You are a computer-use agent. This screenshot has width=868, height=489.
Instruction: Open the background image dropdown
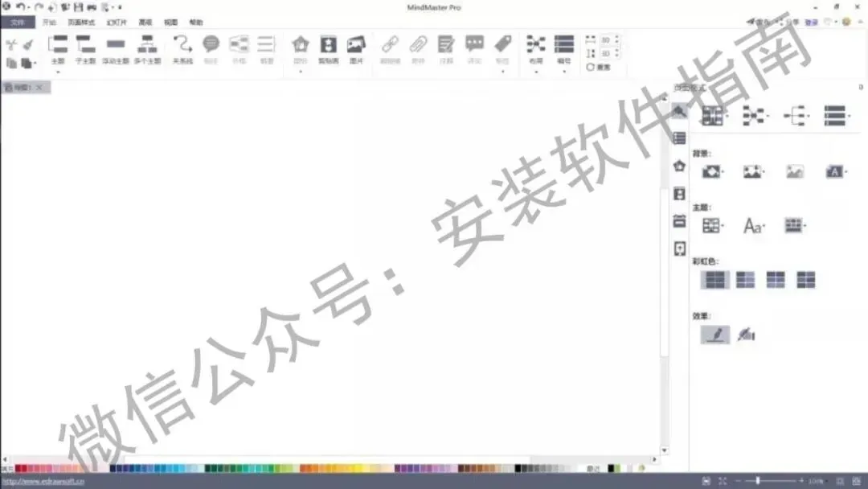pyautogui.click(x=753, y=171)
